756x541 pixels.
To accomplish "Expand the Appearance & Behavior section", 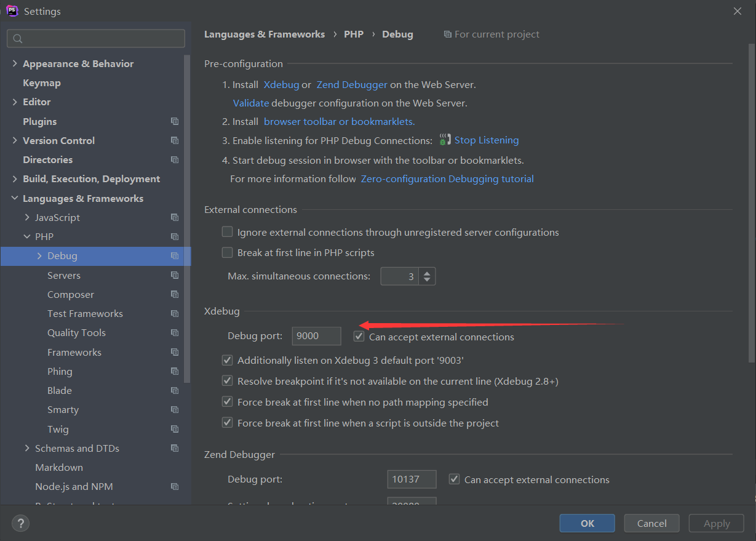I will 15,64.
